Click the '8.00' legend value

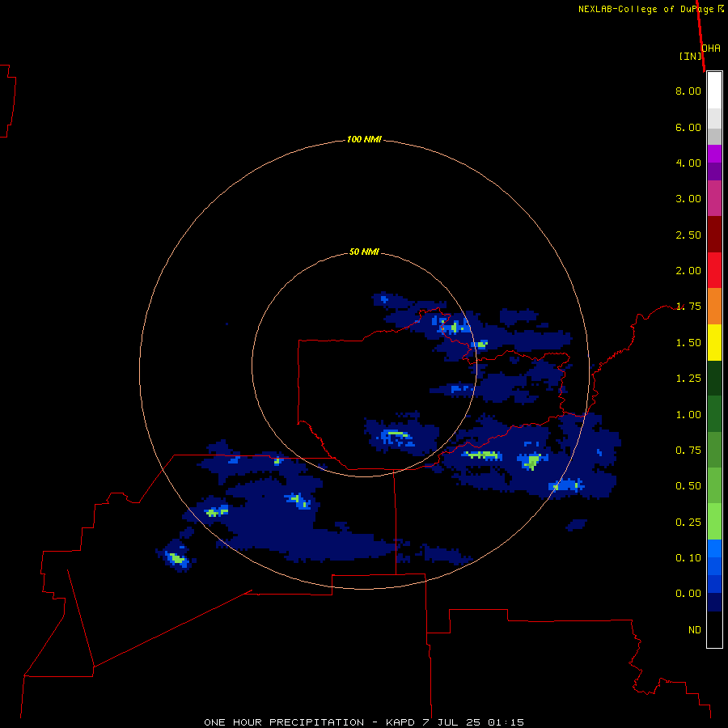(688, 91)
